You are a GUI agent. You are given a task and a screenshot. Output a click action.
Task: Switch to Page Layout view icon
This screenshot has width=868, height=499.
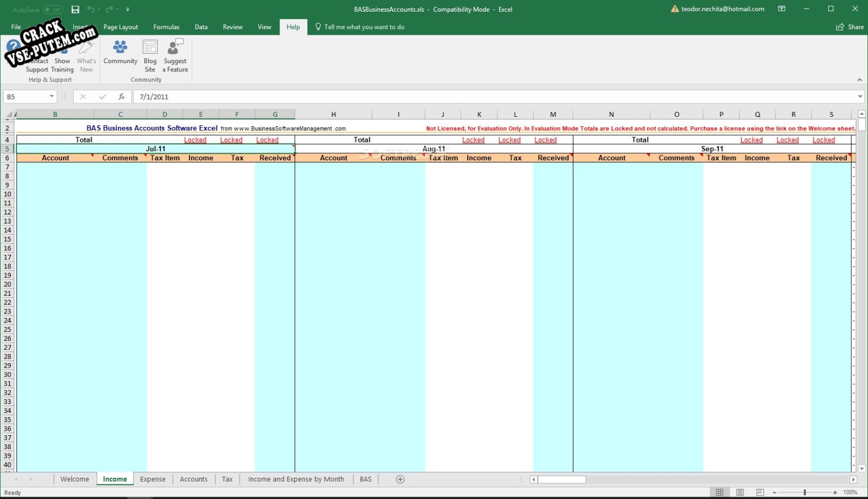740,492
